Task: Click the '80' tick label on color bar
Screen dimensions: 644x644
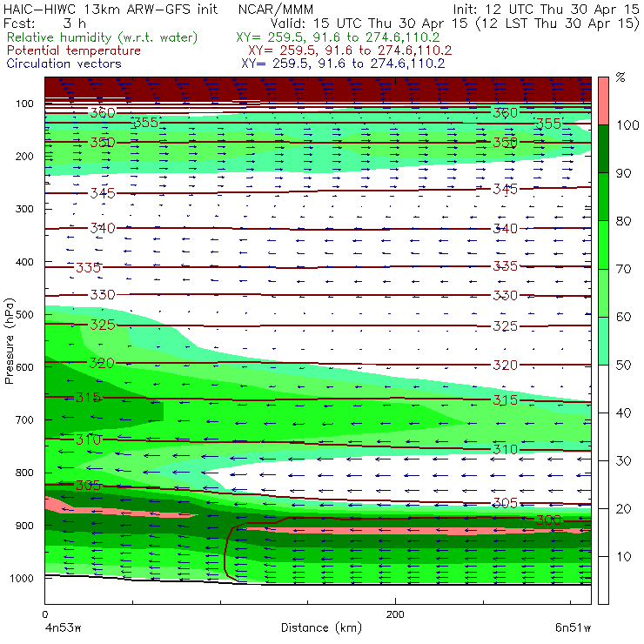Action: 623,221
